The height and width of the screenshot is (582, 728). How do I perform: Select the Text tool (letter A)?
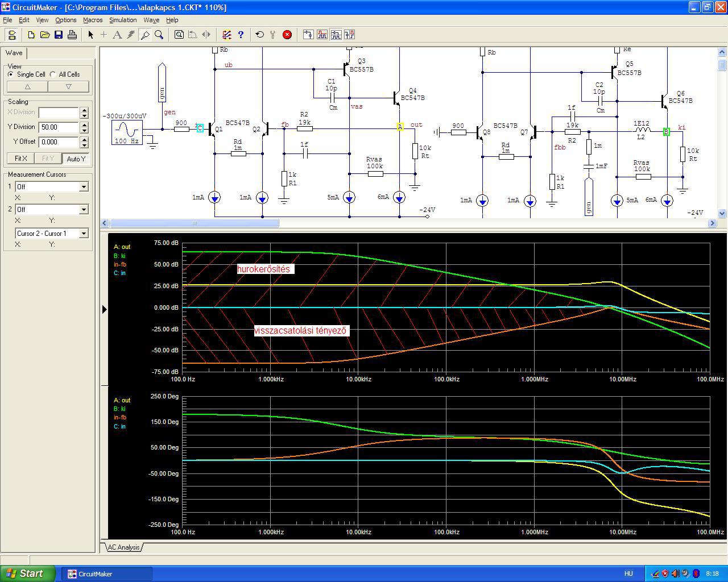click(x=117, y=35)
